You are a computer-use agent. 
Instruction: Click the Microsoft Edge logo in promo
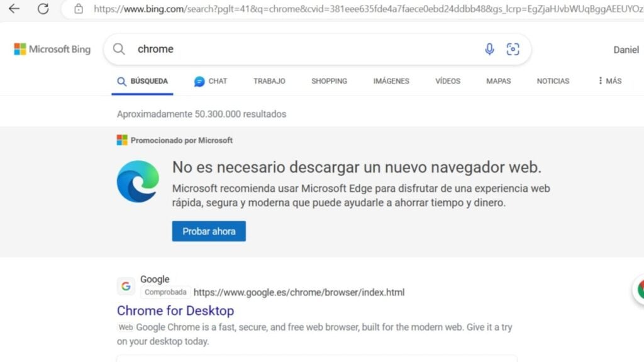pyautogui.click(x=138, y=182)
